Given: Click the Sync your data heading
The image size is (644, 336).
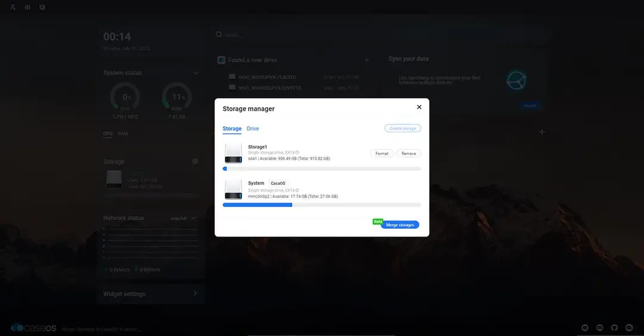Looking at the screenshot, I should point(408,59).
